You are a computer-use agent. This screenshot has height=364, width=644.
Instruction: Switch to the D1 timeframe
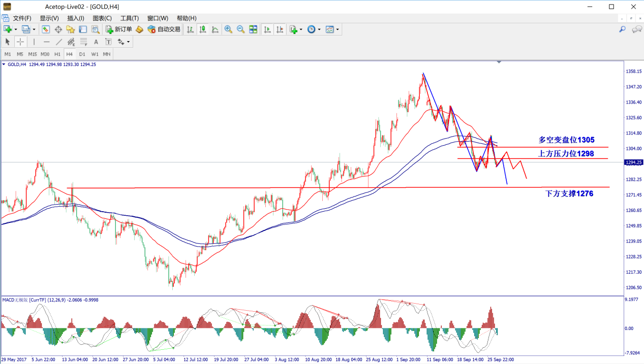[82, 54]
